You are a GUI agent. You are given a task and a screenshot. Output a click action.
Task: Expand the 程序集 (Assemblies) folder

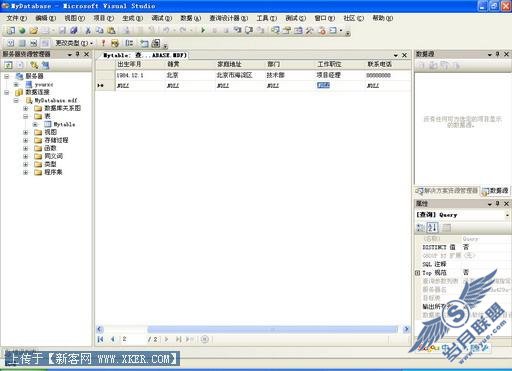point(26,172)
